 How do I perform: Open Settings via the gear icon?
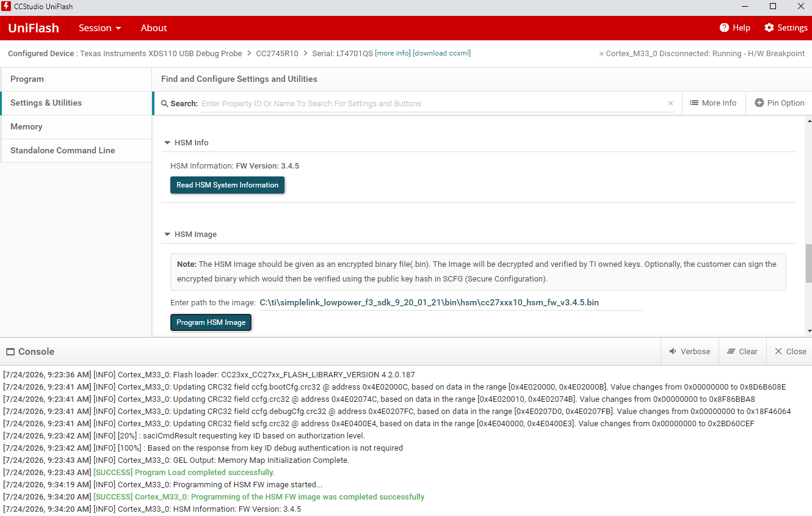point(769,27)
